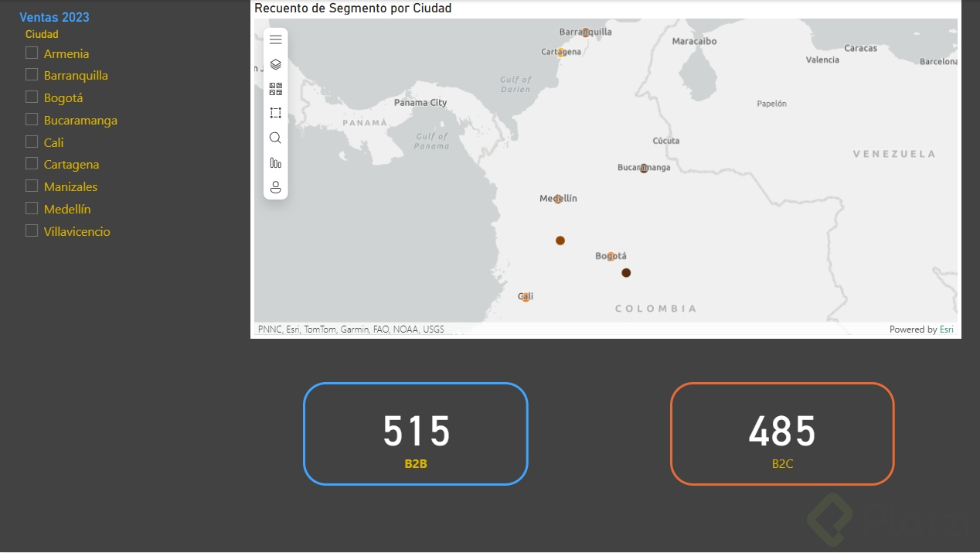Check the Bucaramanga city checkbox
Viewport: 980px width, 553px height.
tap(32, 119)
